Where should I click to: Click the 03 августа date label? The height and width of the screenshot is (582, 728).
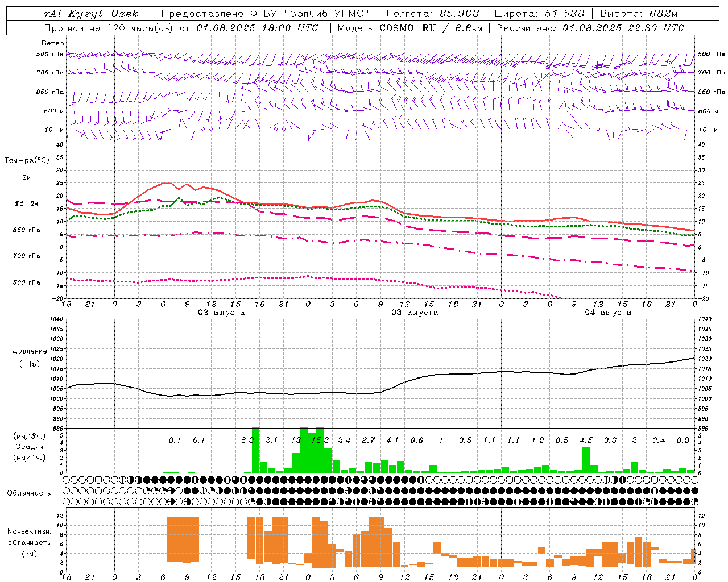pyautogui.click(x=415, y=313)
